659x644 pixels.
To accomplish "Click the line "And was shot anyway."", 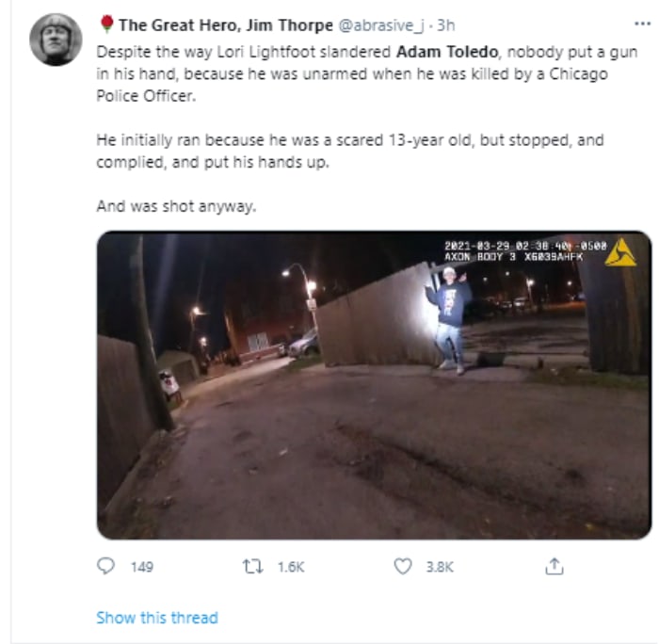I will (176, 206).
